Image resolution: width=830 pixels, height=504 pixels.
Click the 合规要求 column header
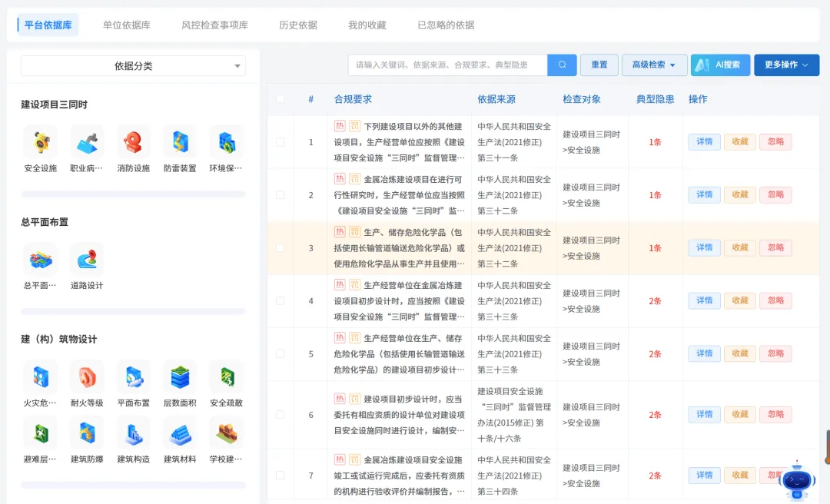point(353,99)
